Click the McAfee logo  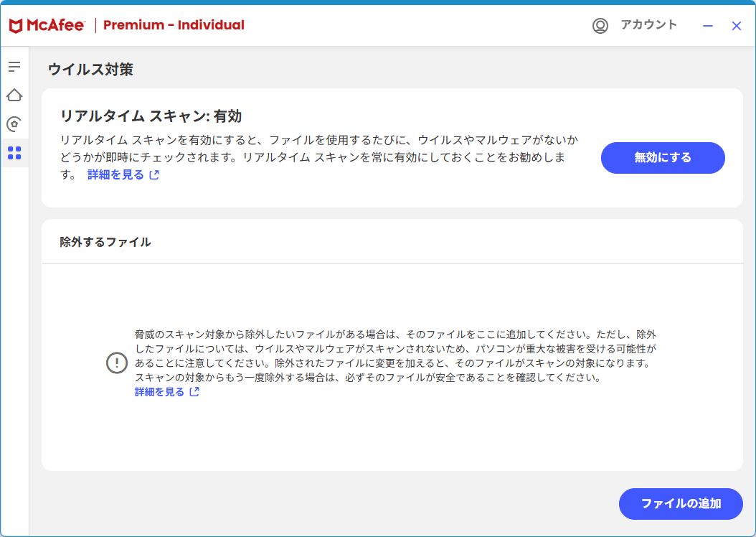[x=47, y=25]
